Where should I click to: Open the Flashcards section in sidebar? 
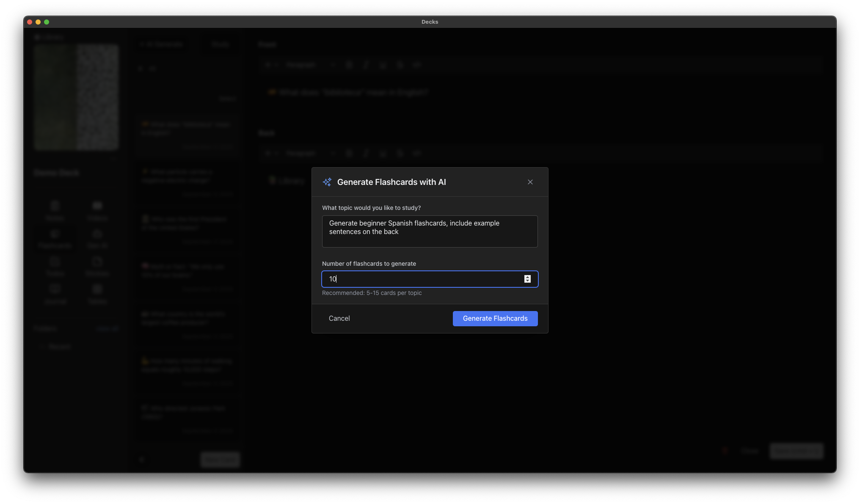coord(55,239)
